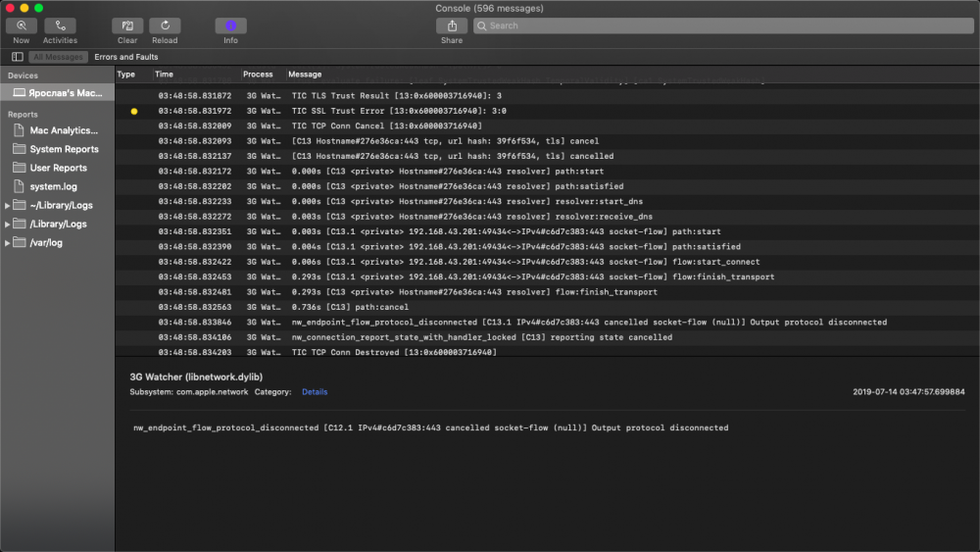This screenshot has width=980, height=552.
Task: Click in the Search field
Action: tap(725, 26)
